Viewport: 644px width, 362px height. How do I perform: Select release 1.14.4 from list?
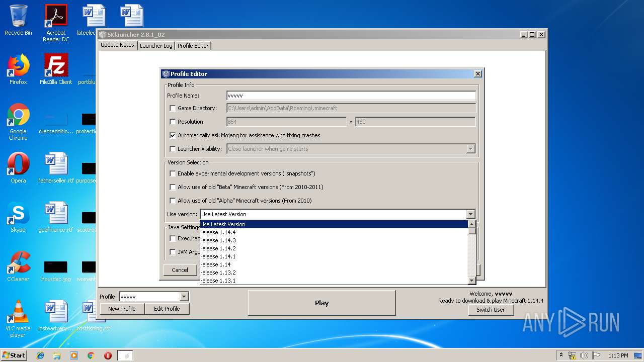click(334, 232)
